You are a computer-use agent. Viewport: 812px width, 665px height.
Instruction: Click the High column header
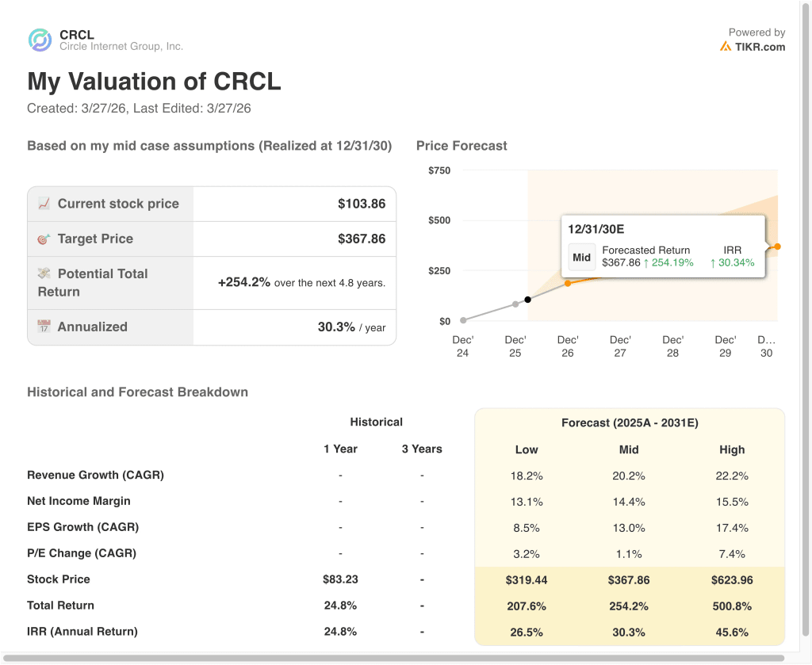coord(732,449)
